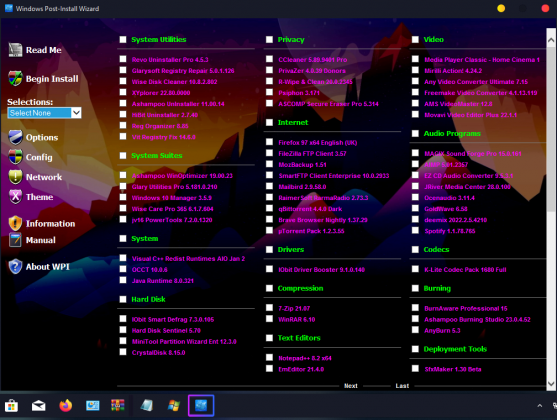
Task: Click the OCCT 10.0.6 label
Action: [x=150, y=270]
